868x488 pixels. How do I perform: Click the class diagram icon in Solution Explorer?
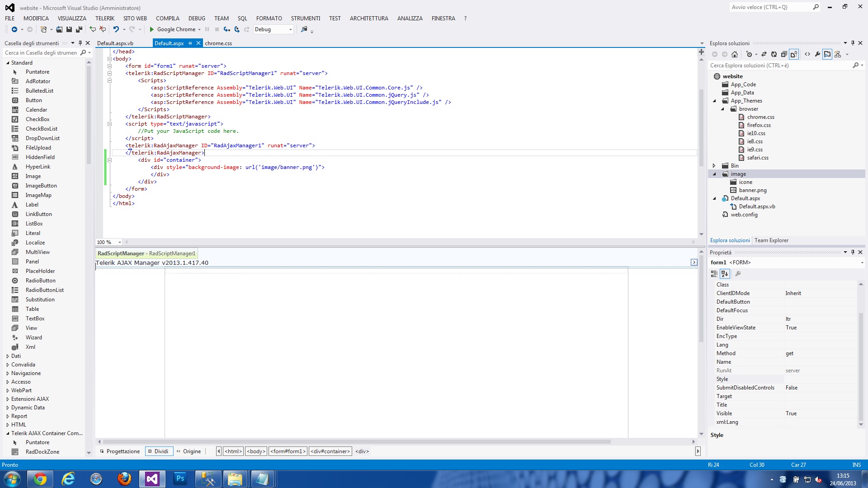click(838, 54)
